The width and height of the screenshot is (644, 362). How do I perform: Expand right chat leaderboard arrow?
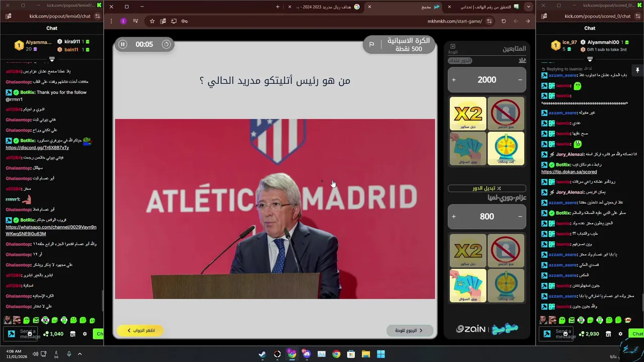590,59
